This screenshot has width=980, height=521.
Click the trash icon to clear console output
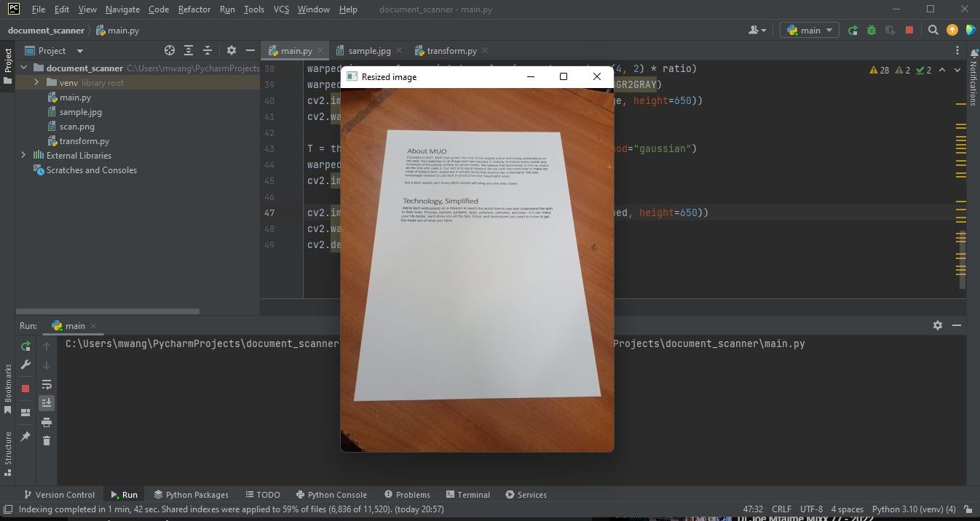tap(47, 440)
